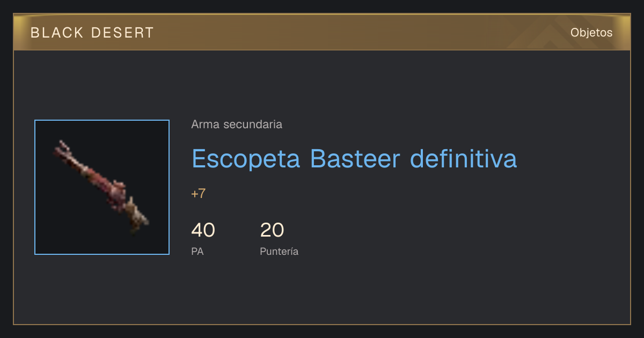Click the +7 enhancement level
Viewport: 644px width, 338px height.
point(199,194)
